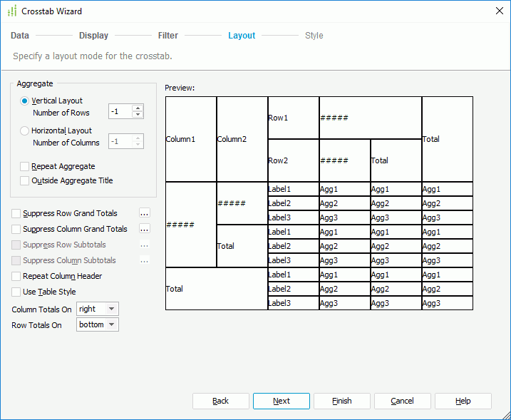Open Help for the wizard
Image resolution: width=511 pixels, height=420 pixels.
[463, 401]
